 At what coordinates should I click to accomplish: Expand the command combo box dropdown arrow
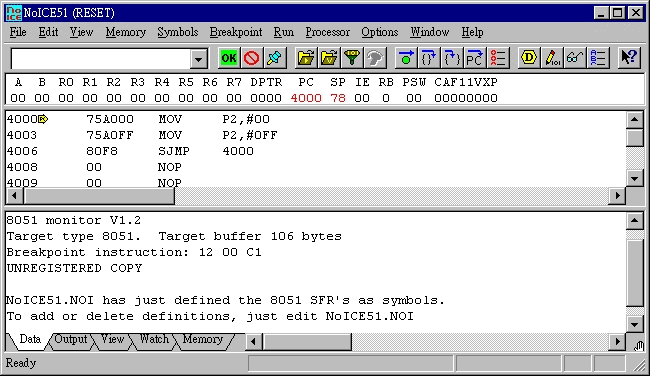click(199, 59)
